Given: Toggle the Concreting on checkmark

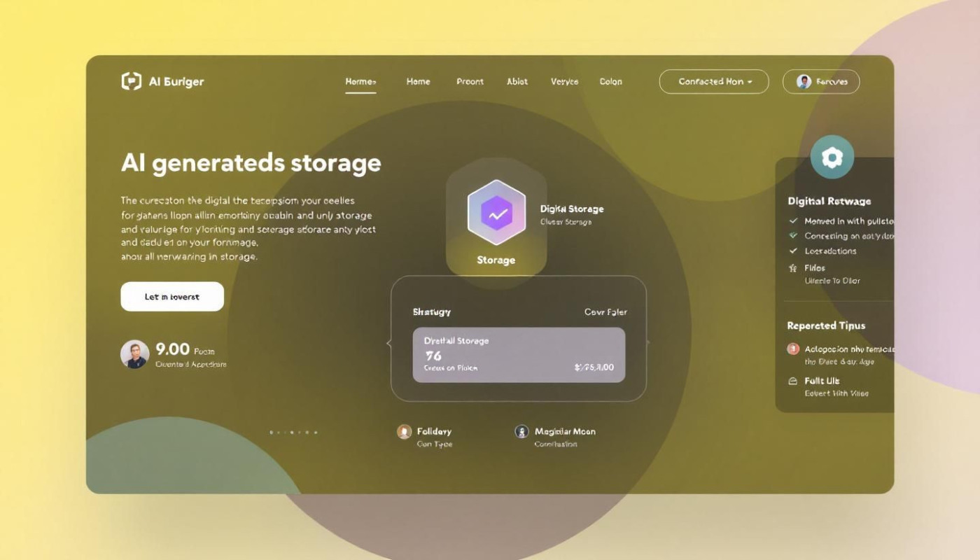Looking at the screenshot, I should click(x=793, y=236).
